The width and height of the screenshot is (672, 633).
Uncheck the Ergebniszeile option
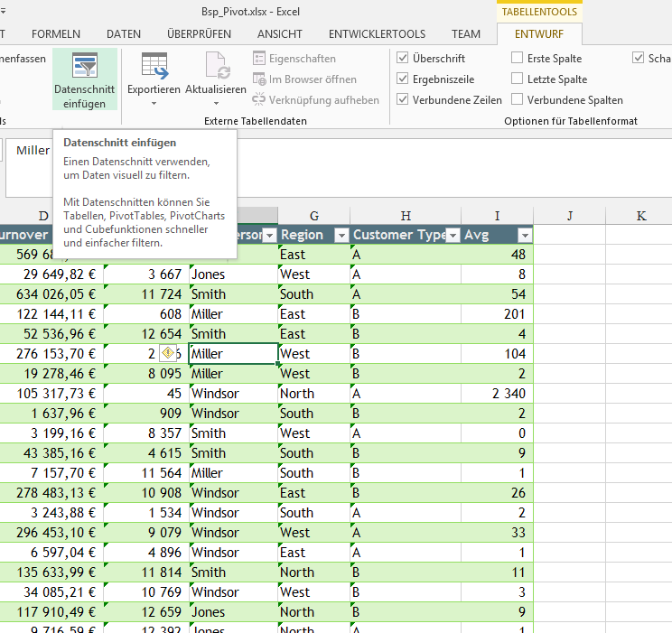pos(403,79)
